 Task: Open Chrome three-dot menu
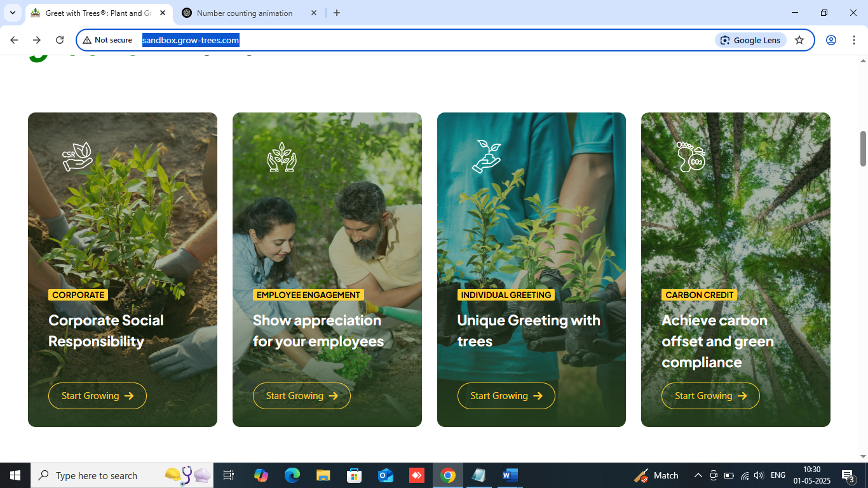(854, 40)
